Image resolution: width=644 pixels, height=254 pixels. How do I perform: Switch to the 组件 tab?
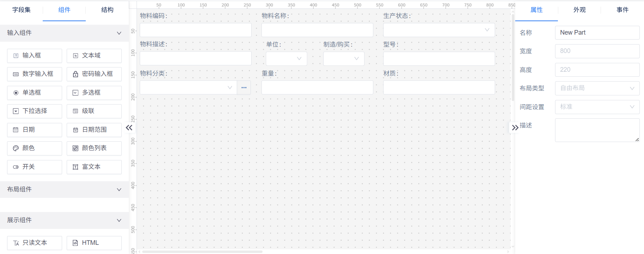(64, 10)
